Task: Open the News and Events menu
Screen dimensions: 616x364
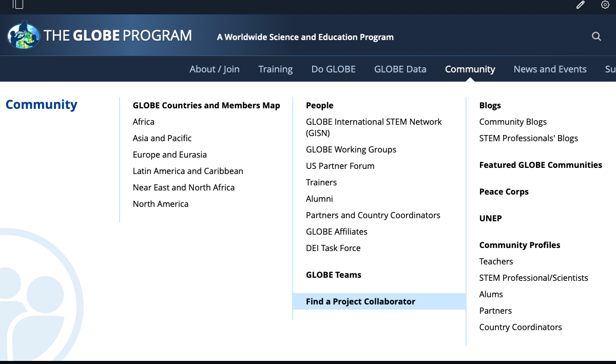Action: [x=550, y=69]
